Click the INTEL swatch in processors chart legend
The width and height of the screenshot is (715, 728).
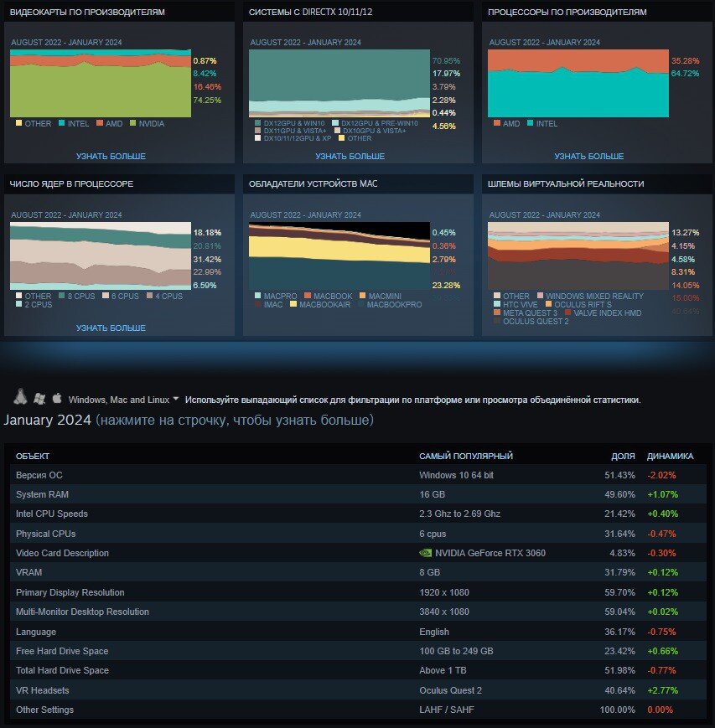coord(530,123)
